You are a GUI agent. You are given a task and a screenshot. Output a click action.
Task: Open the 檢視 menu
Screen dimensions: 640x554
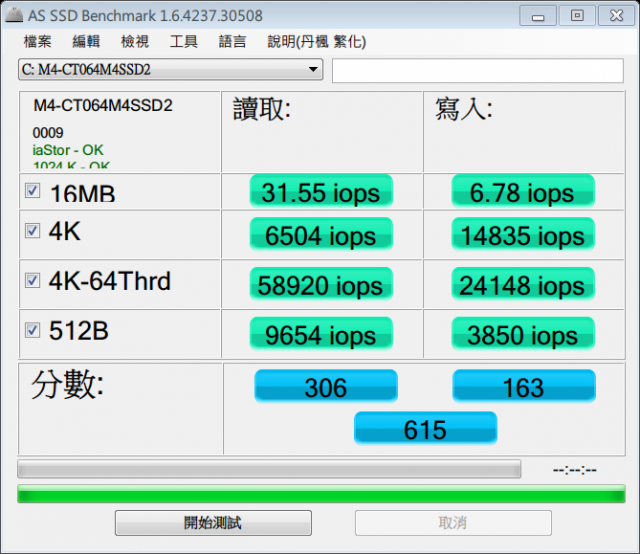(x=135, y=41)
